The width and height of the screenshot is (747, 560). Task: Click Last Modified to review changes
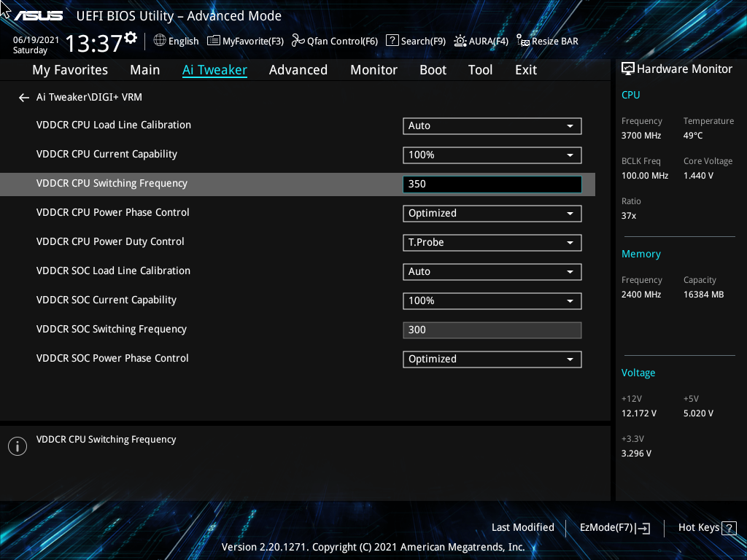(522, 527)
